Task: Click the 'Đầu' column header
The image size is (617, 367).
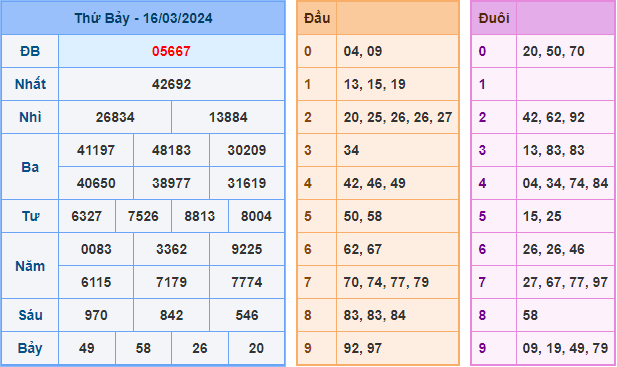Action: pyautogui.click(x=317, y=18)
